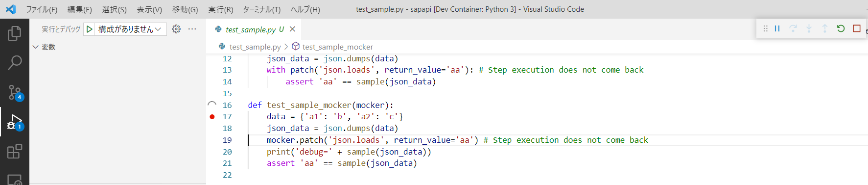The width and height of the screenshot is (868, 185).
Task: Open the Remote Explorer view
Action: (15, 180)
